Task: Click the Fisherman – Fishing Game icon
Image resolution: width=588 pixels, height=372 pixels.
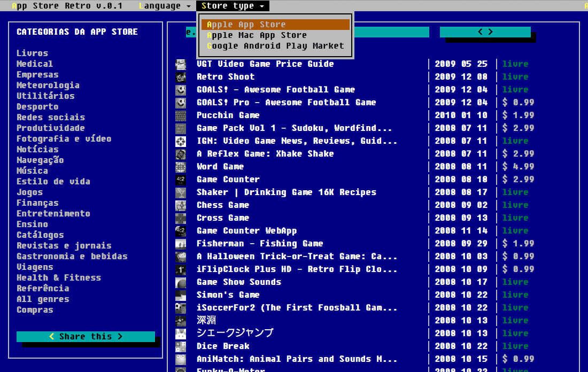Action: point(181,244)
